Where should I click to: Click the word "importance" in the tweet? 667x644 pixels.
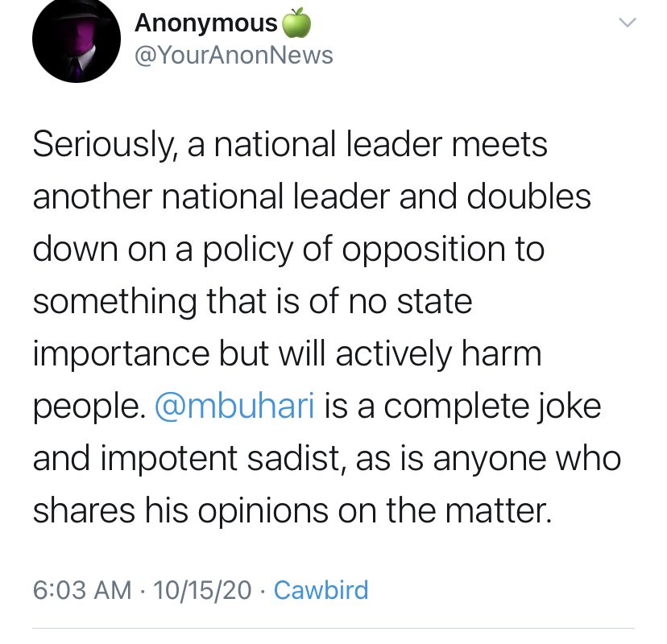tap(122, 354)
